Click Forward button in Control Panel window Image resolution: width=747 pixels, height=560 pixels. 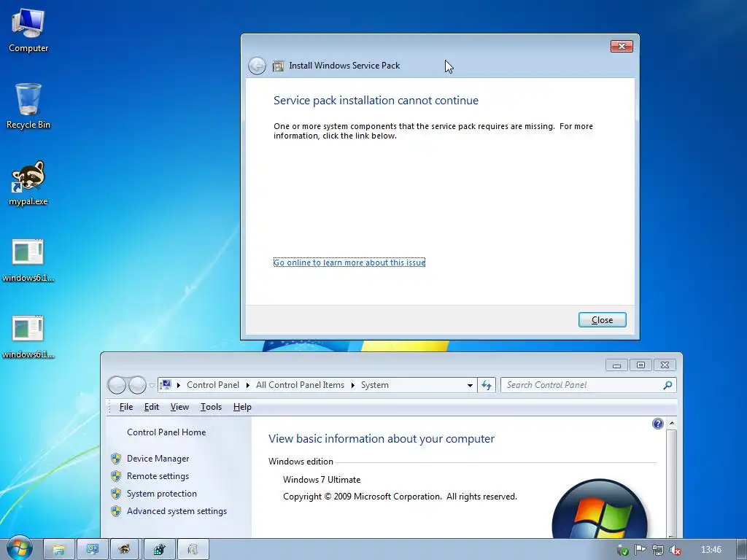pos(137,385)
